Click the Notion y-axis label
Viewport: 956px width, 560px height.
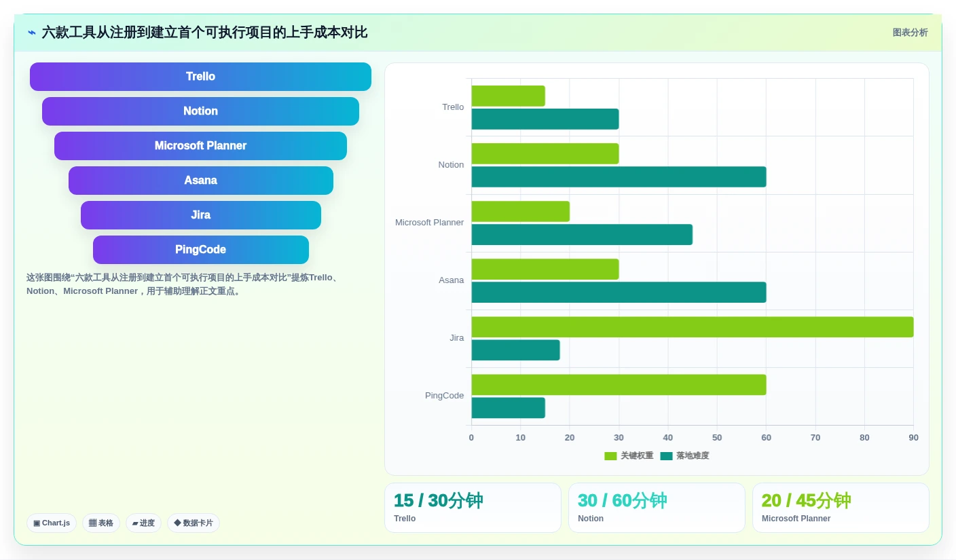451,165
